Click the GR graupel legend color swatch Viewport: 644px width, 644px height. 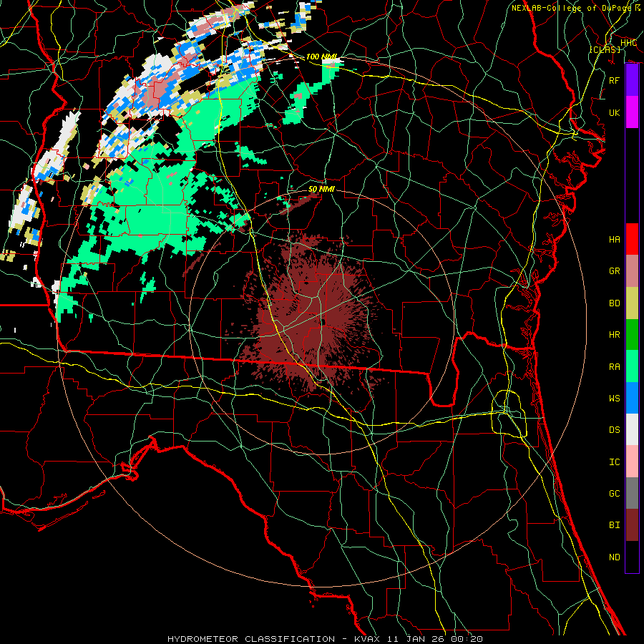(632, 270)
